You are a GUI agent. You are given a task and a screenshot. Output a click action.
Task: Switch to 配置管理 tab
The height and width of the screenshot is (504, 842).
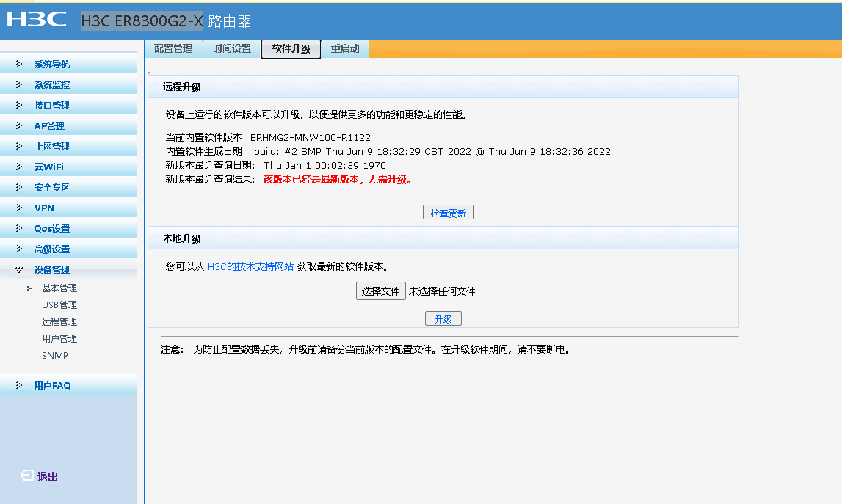173,49
